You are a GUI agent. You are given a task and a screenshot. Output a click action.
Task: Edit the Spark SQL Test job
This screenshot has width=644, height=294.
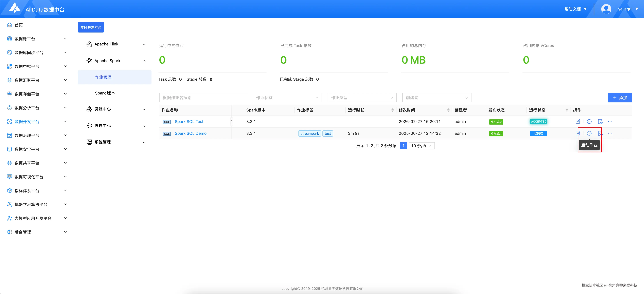coord(578,122)
